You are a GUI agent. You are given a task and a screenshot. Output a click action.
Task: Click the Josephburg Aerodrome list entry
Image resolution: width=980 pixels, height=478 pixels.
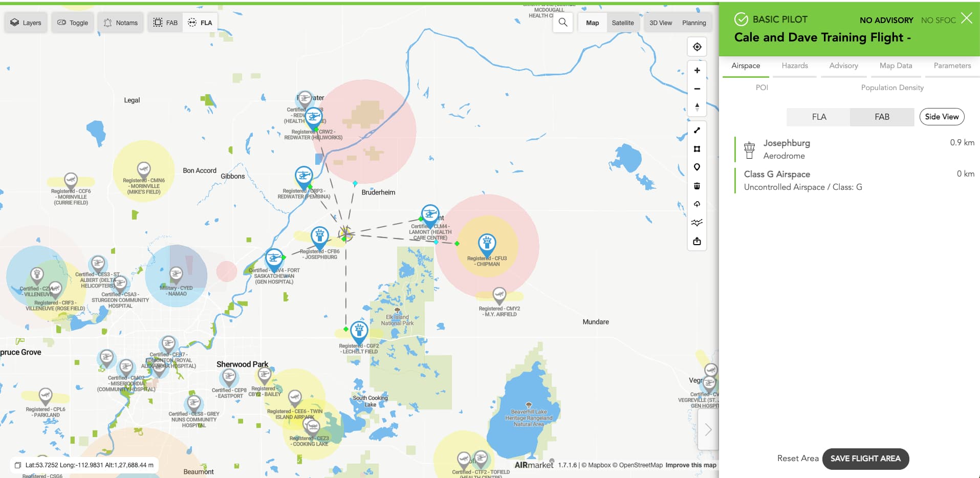(x=787, y=149)
